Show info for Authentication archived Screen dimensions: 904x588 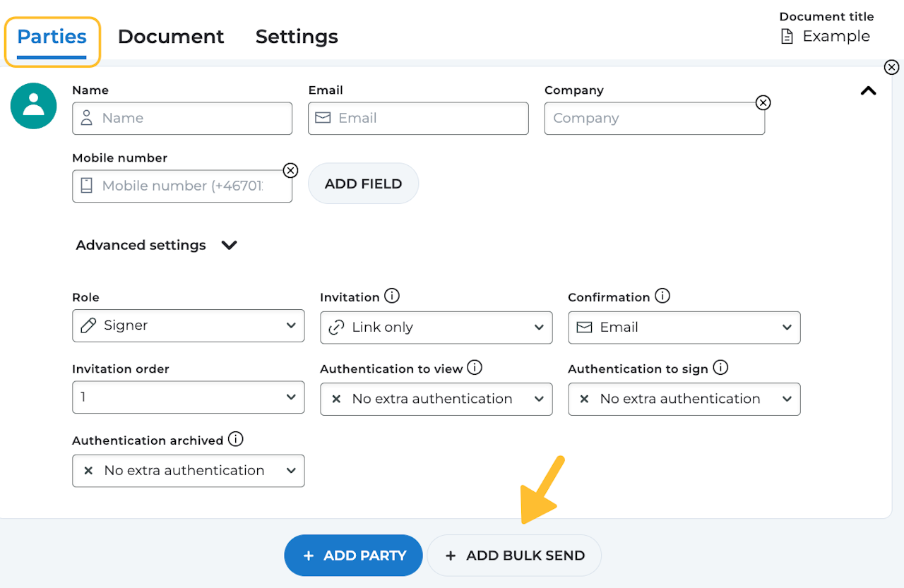click(236, 440)
